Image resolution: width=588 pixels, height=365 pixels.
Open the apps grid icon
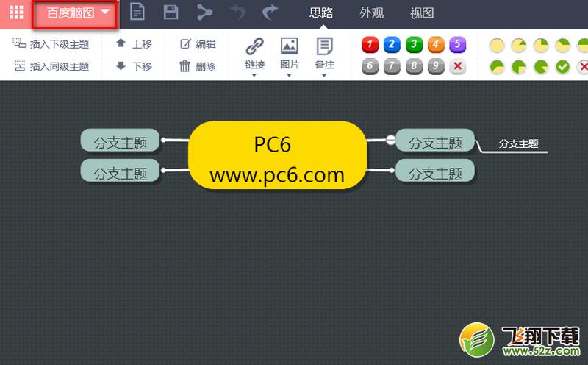[16, 13]
